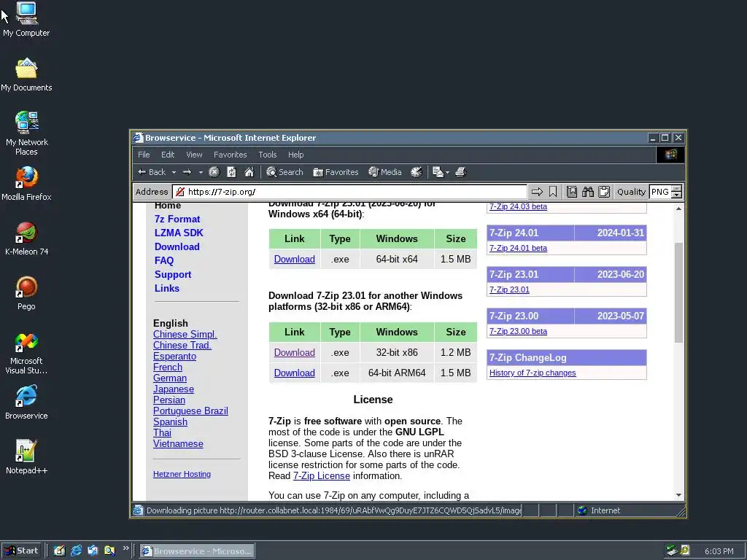Click the Refresh page toolbar icon
The width and height of the screenshot is (747, 560).
(231, 172)
